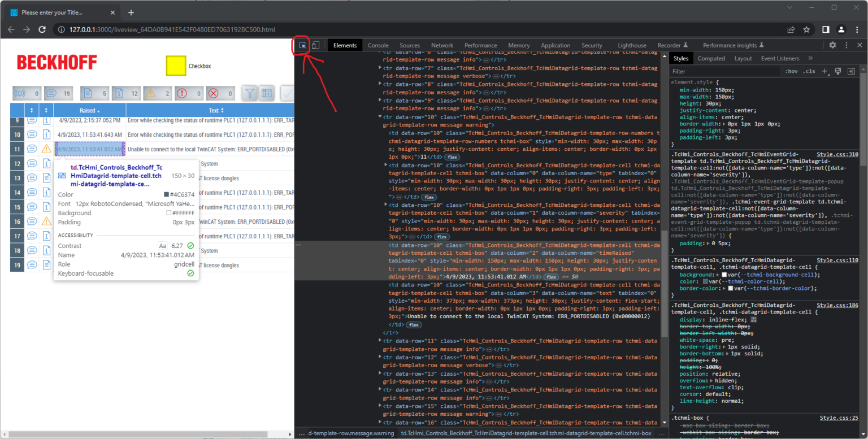
Task: Click the yellow Checkbox square
Action: [176, 66]
